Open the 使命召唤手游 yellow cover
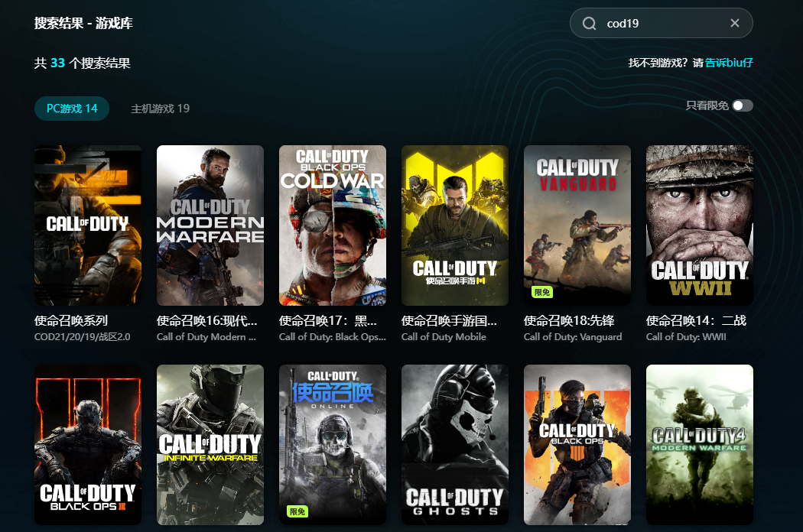Screen dimensions: 803x532 point(455,225)
